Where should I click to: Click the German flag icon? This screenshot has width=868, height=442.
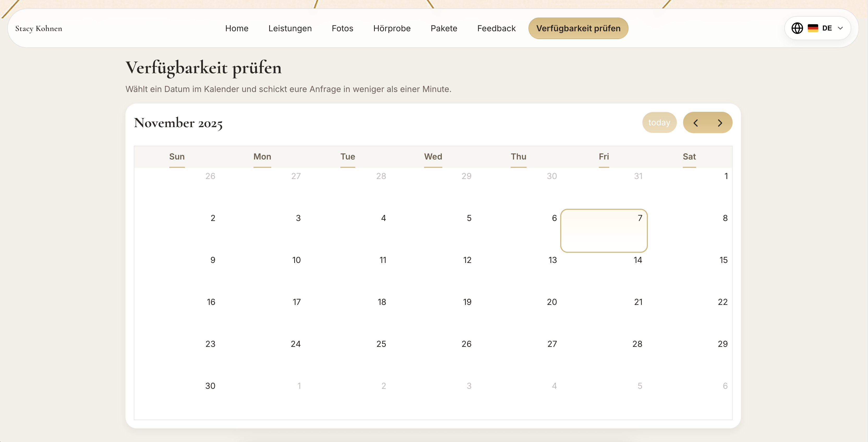pyautogui.click(x=813, y=28)
